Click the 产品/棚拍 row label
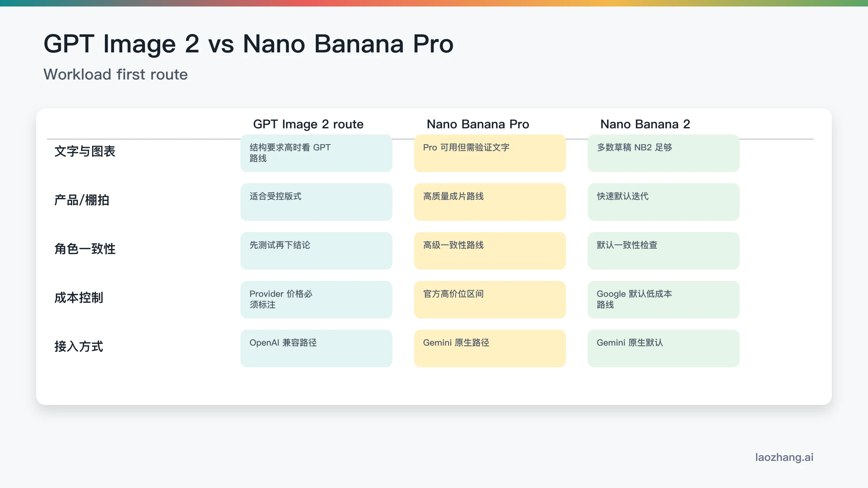Screen dimensions: 868x488 [x=82, y=200]
